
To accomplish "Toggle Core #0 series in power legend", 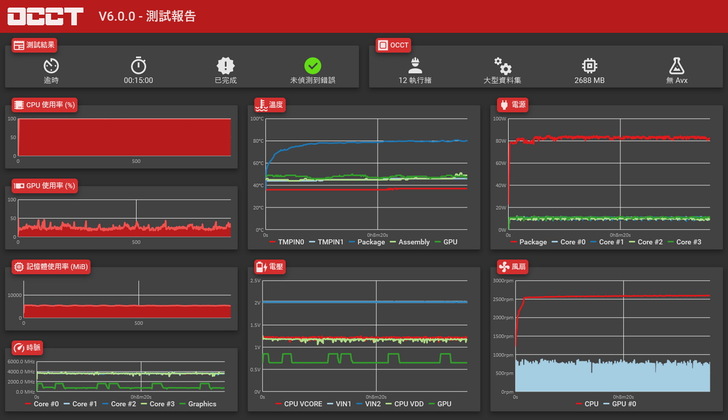I will tap(568, 242).
